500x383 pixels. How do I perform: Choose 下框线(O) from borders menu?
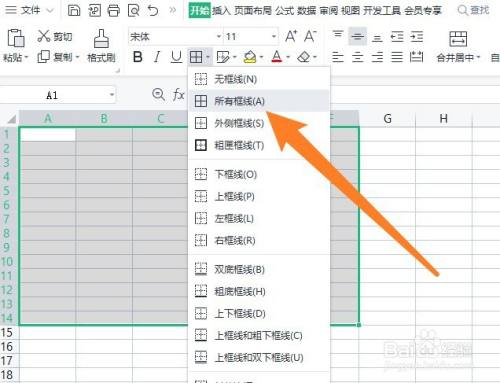tap(259, 174)
